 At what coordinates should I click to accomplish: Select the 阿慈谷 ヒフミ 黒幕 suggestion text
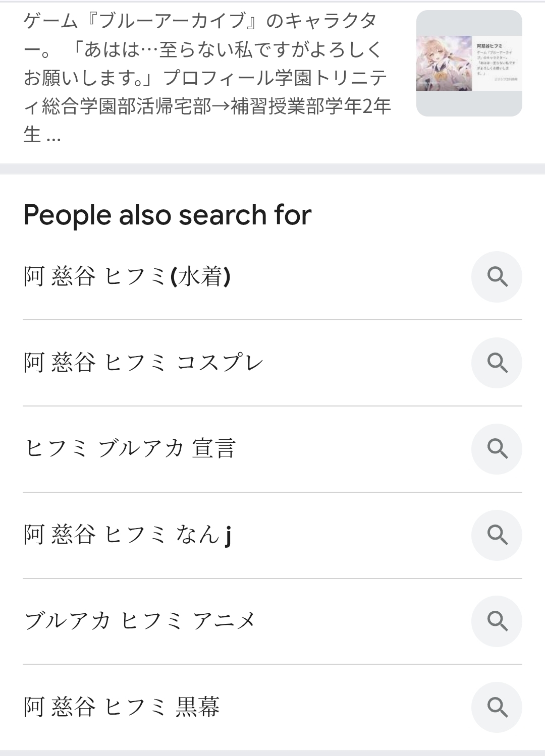point(122,707)
